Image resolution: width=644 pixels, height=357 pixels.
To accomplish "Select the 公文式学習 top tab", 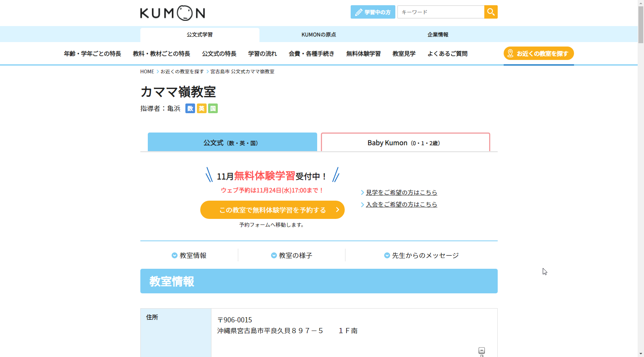I will [x=200, y=35].
